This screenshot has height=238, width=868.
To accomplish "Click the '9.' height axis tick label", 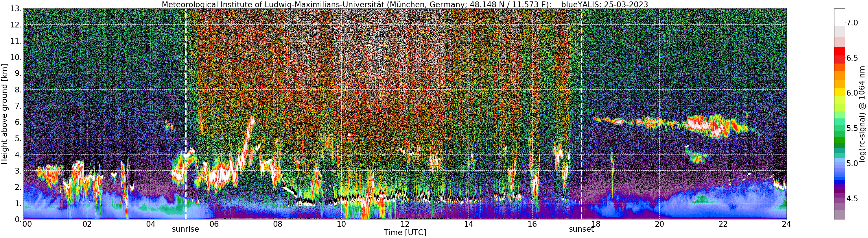I will 18,73.
